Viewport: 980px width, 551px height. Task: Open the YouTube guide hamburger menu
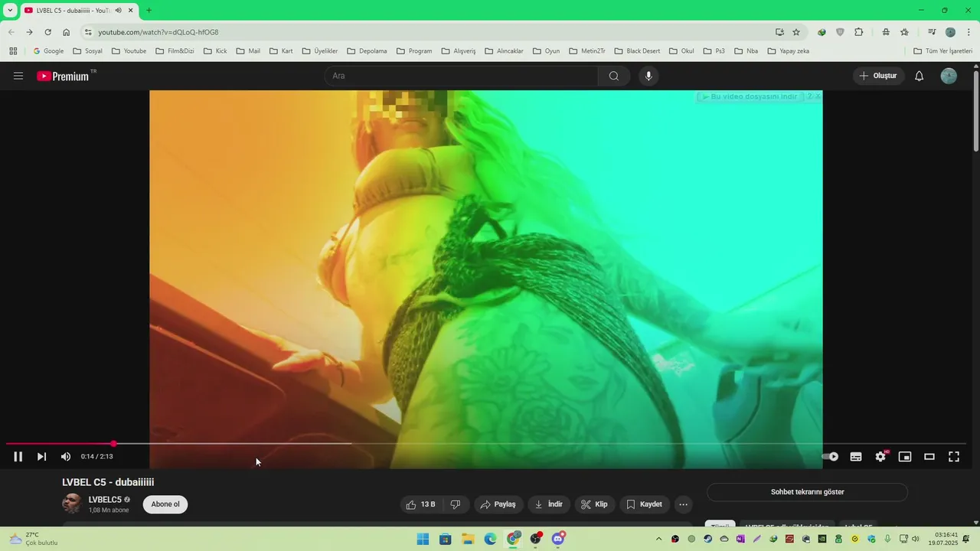pyautogui.click(x=18, y=76)
